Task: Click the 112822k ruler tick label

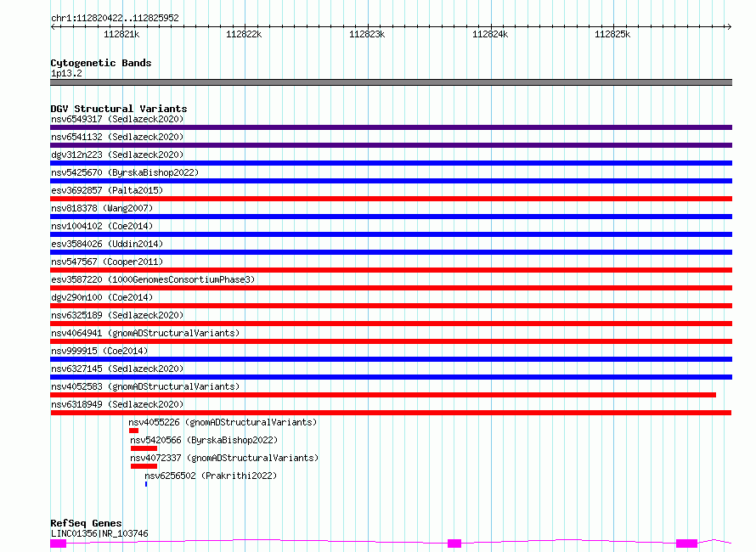Action: tap(244, 35)
